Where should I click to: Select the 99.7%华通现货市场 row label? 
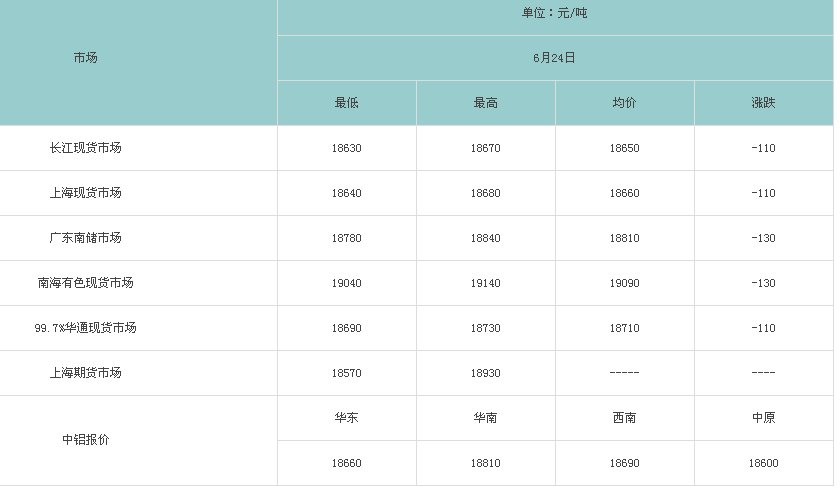86,328
